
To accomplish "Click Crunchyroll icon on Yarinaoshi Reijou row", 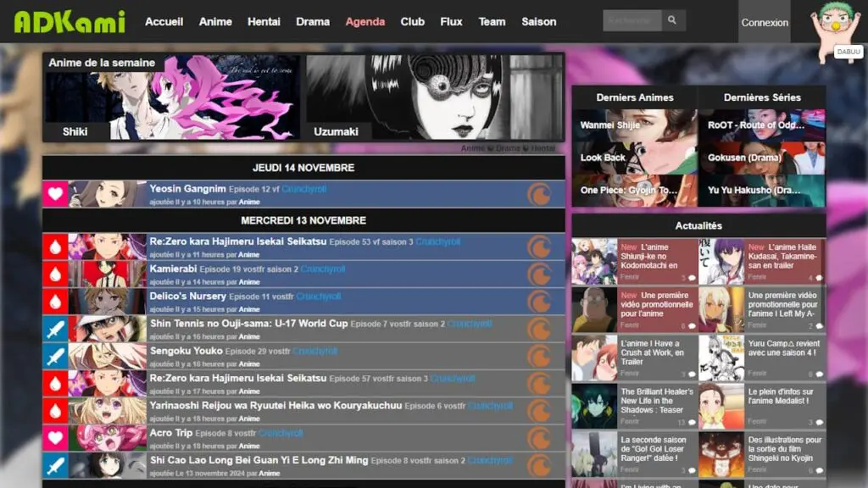I will click(x=539, y=411).
